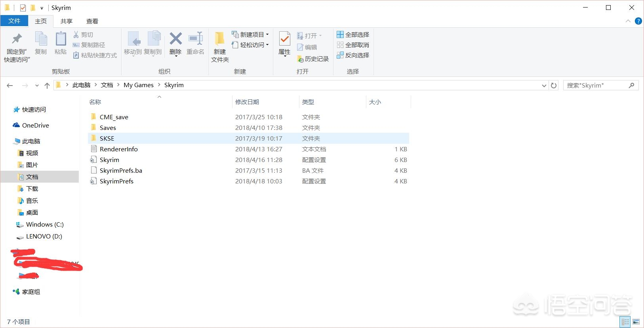Click History (历史记录) button
Image resolution: width=644 pixels, height=328 pixels.
click(313, 59)
